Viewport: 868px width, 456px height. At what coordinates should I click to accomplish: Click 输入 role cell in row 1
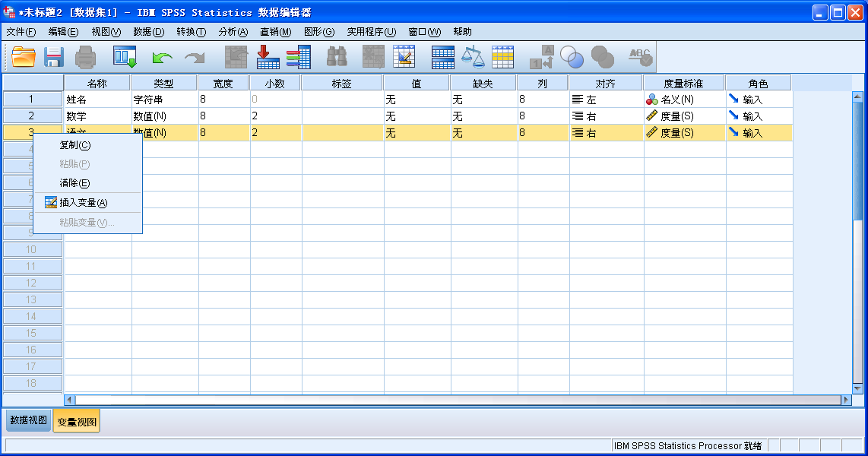pos(759,100)
